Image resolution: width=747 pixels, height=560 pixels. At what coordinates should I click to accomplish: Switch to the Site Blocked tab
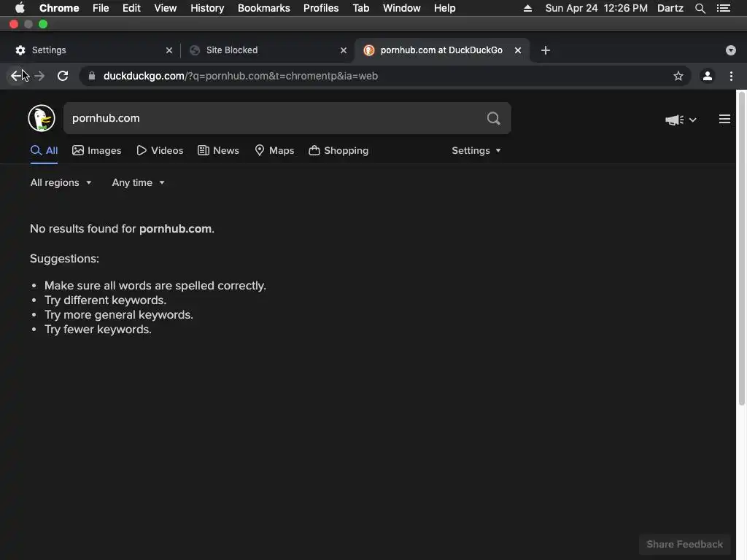point(267,50)
